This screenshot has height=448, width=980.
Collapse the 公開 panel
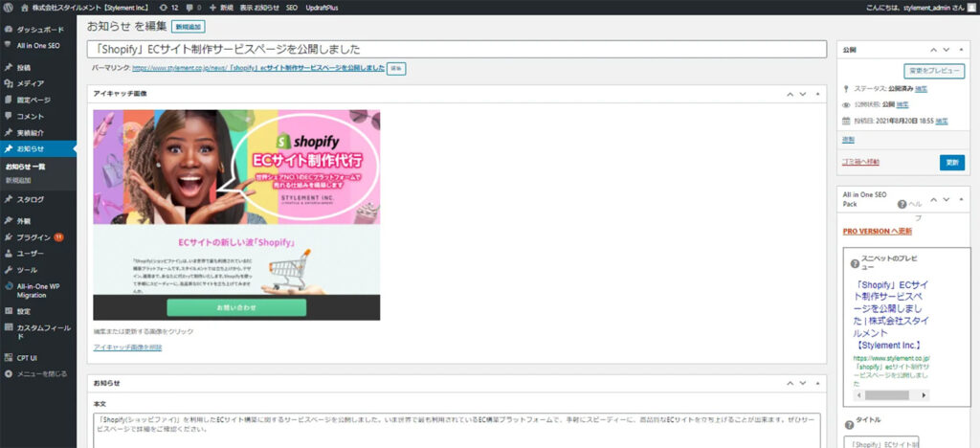[961, 50]
